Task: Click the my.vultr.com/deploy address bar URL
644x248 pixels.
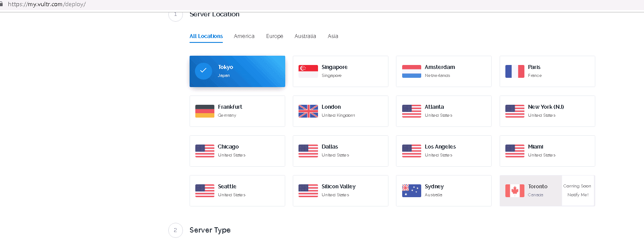Action: (x=47, y=4)
